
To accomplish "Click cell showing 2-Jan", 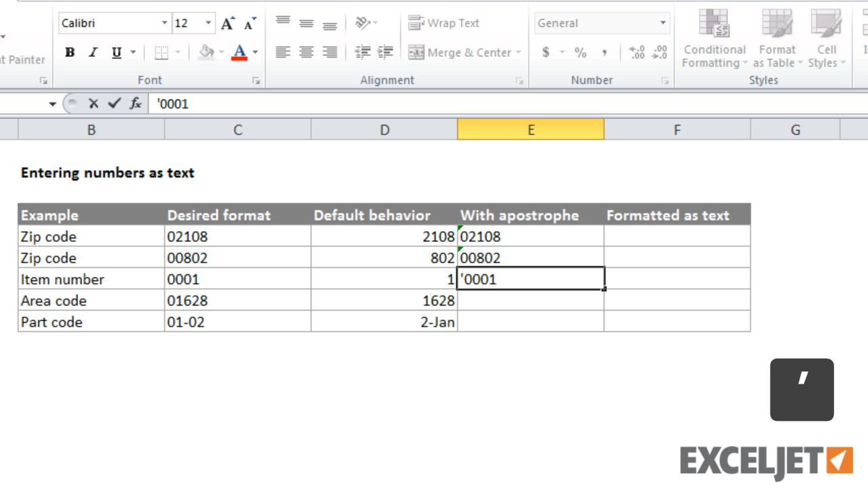I will pyautogui.click(x=384, y=321).
